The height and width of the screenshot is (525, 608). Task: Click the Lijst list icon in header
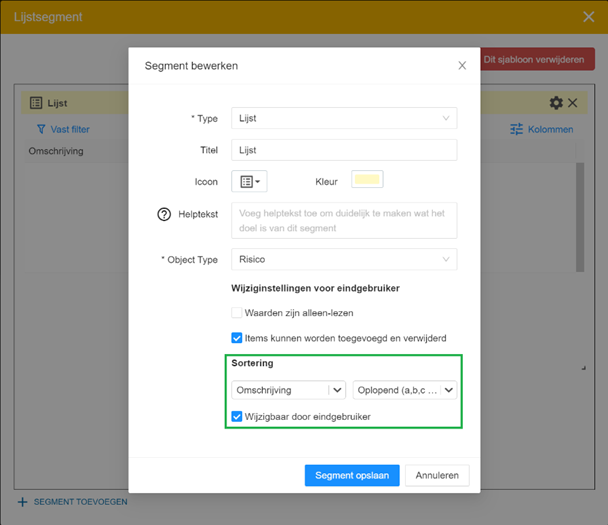36,103
